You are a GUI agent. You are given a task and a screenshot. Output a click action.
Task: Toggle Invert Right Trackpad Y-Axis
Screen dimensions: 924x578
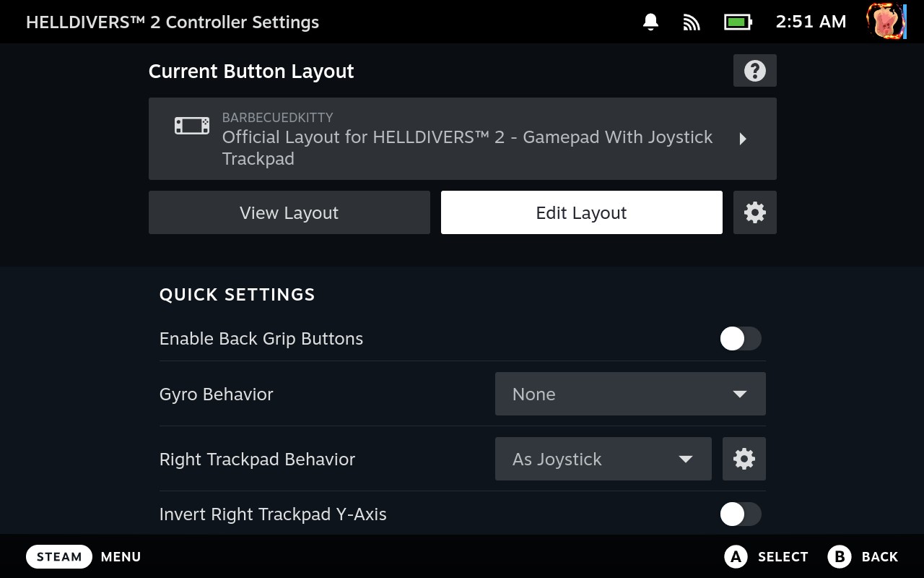[739, 514]
